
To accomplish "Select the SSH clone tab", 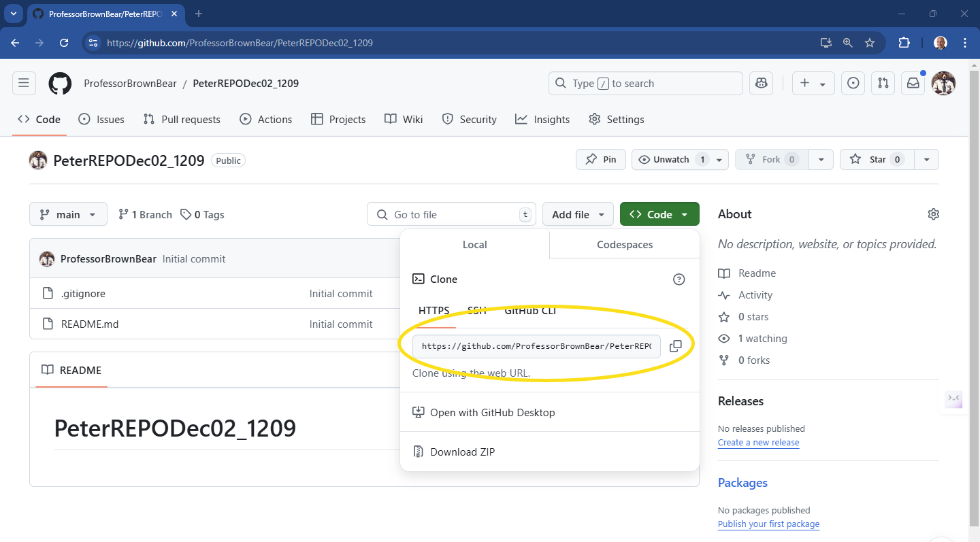I will (476, 311).
